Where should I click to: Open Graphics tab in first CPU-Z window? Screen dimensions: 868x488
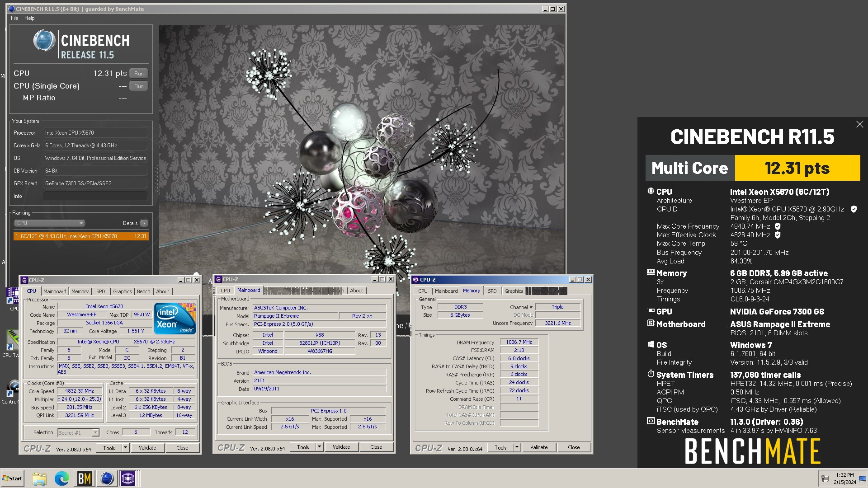122,291
